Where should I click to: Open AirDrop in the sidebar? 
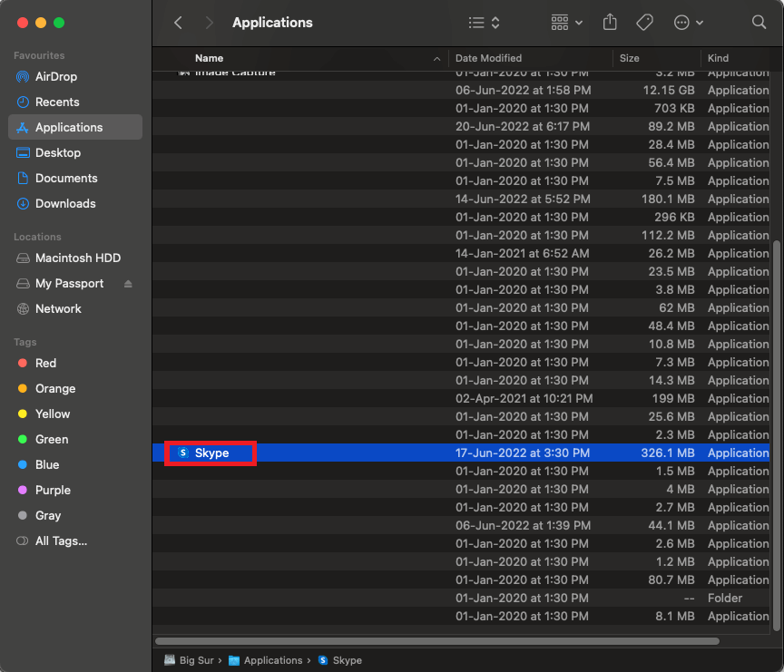(55, 76)
